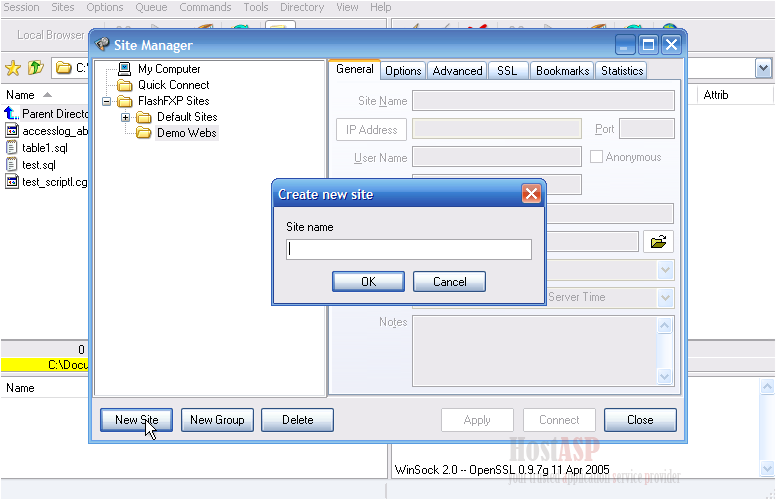Screen dimensions: 776x500
Task: Open the Help menu
Action: 381,7
